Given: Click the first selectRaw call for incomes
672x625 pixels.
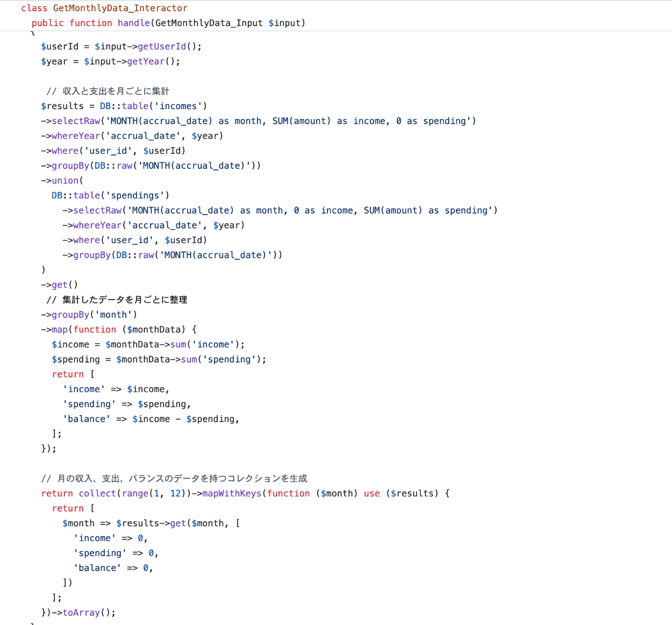Looking at the screenshot, I should tap(76, 122).
